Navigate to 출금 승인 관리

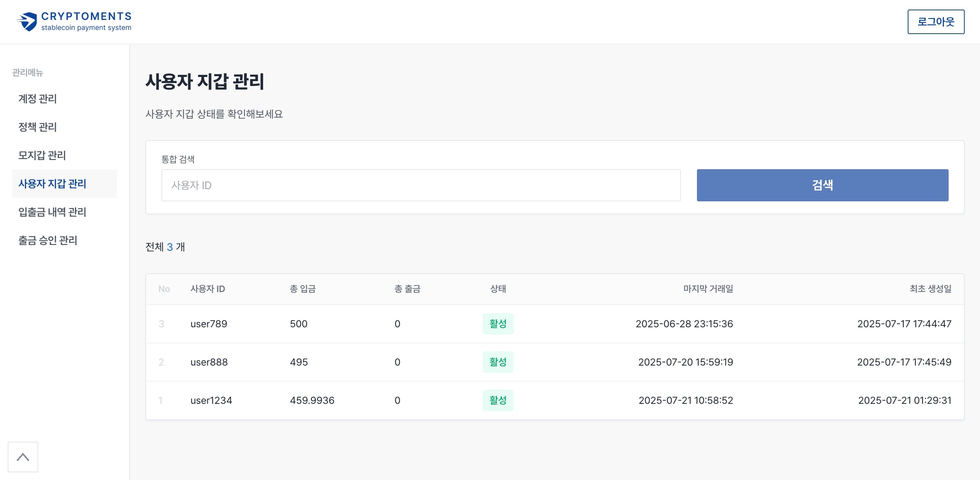[48, 240]
